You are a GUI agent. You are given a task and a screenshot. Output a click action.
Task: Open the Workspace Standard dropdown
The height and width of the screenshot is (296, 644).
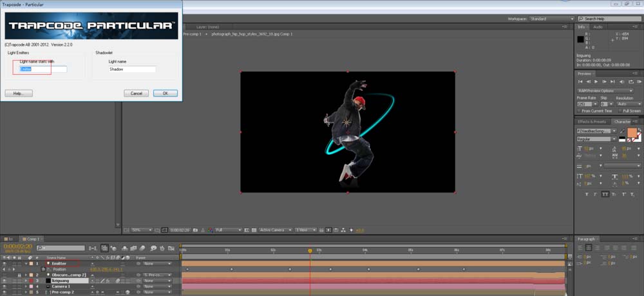(552, 19)
